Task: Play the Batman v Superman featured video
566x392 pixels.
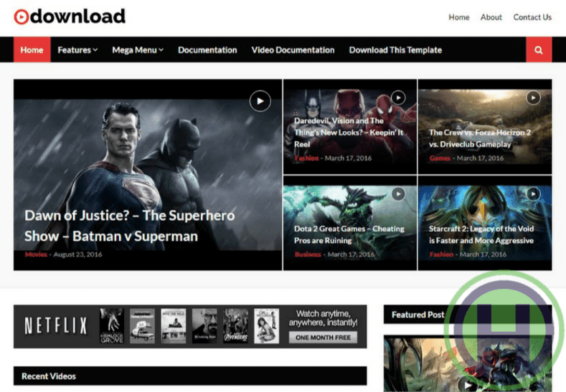Action: pos(260,101)
